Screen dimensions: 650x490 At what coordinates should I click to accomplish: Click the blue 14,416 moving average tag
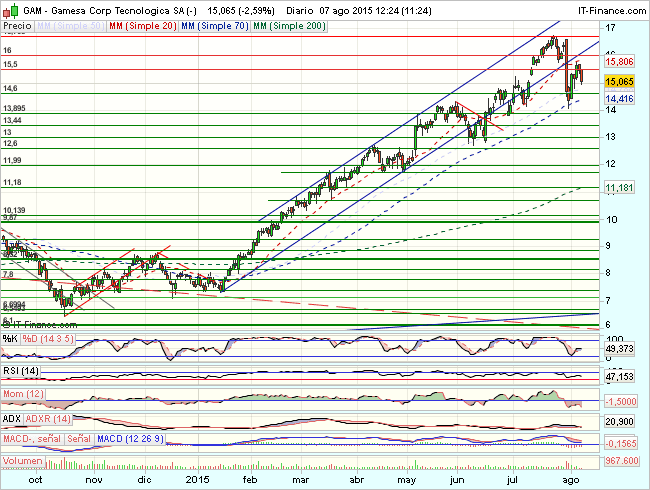point(619,99)
